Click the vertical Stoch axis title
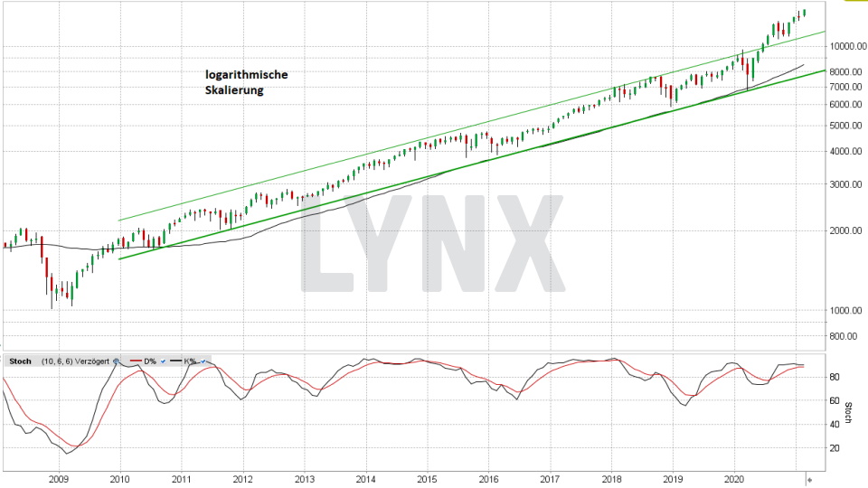Viewport: 868px width, 488px height. (x=847, y=413)
